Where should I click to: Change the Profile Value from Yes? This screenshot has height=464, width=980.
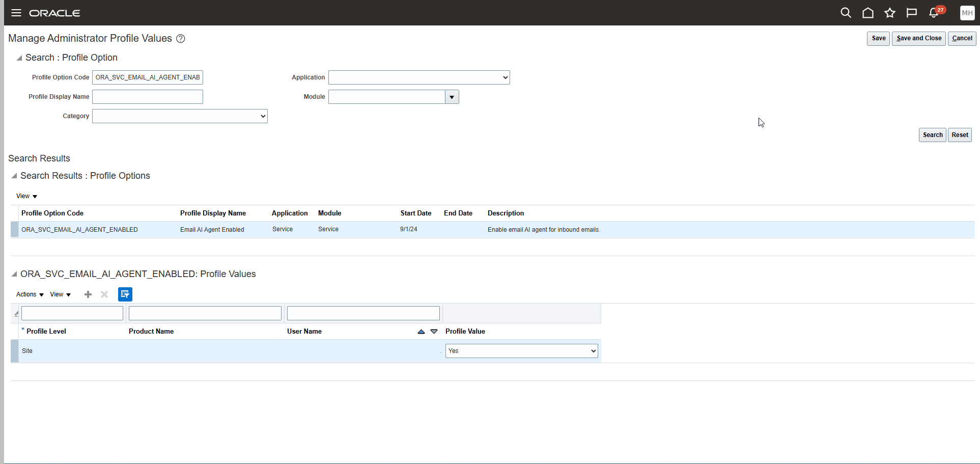click(521, 350)
